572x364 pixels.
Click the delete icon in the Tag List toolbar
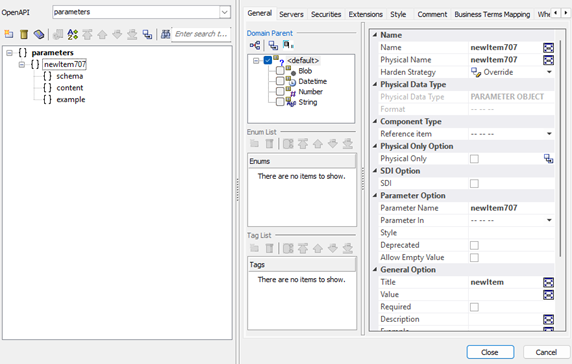(269, 248)
